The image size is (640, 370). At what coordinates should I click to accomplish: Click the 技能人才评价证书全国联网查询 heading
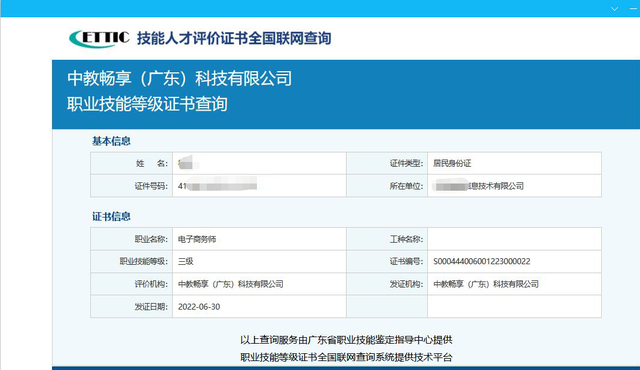point(234,38)
